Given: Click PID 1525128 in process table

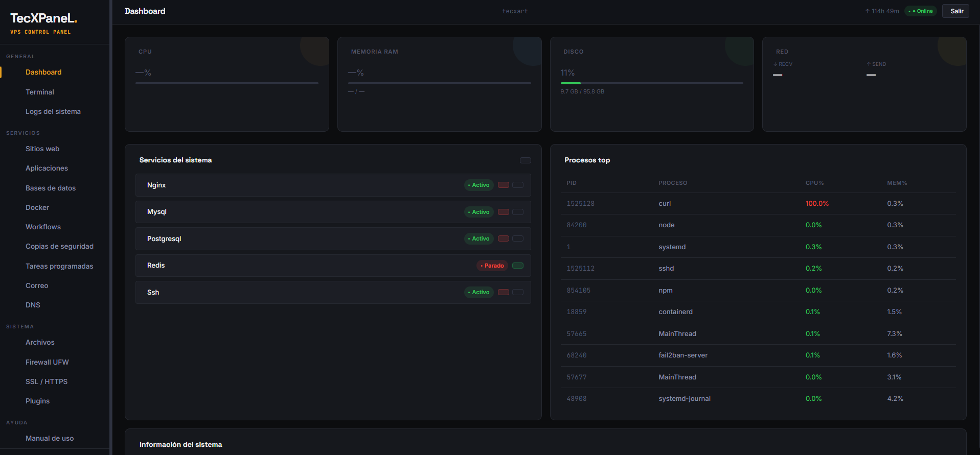Looking at the screenshot, I should pyautogui.click(x=580, y=203).
